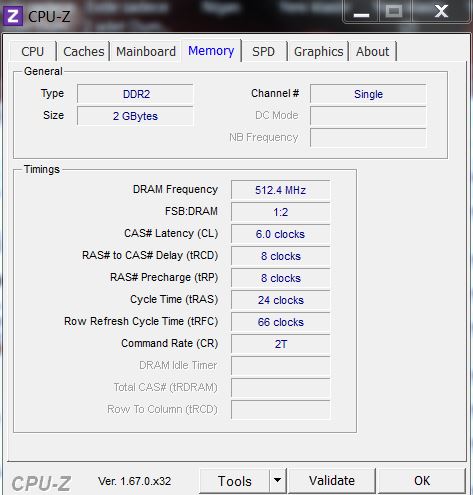The image size is (473, 495).
Task: Click the RAS# to CAS# Delay (tRCD) label
Action: pyautogui.click(x=150, y=255)
